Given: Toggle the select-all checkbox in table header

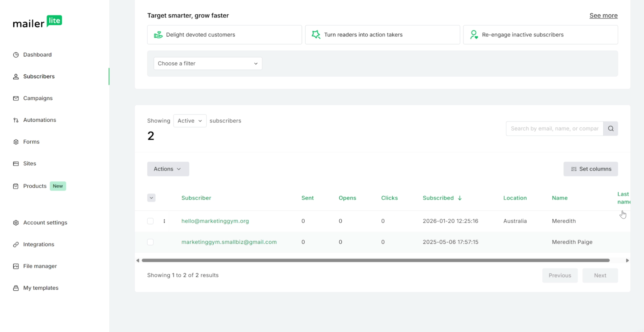Looking at the screenshot, I should click(151, 198).
